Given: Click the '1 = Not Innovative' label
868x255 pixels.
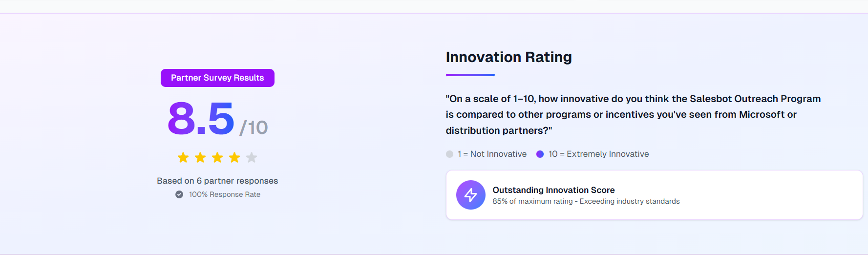Looking at the screenshot, I should click(x=492, y=154).
